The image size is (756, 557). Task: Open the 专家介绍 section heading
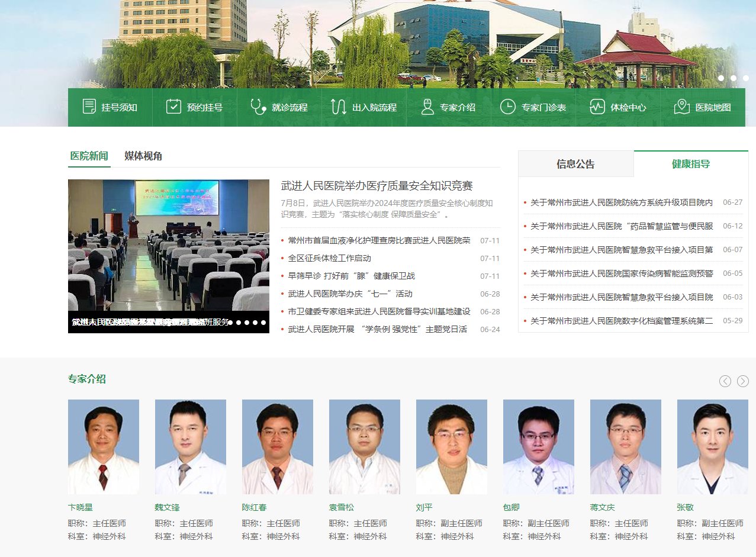point(87,379)
